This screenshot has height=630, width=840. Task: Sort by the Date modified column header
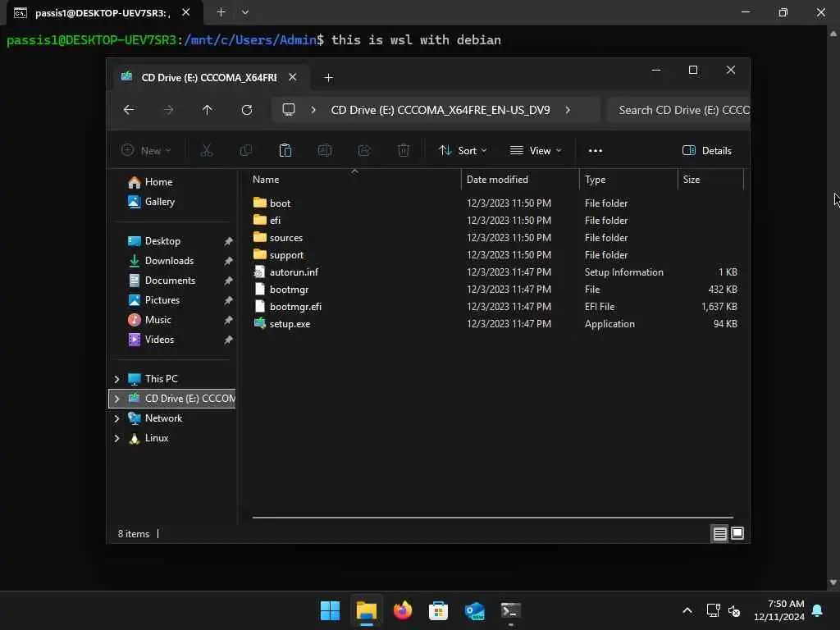(x=519, y=180)
